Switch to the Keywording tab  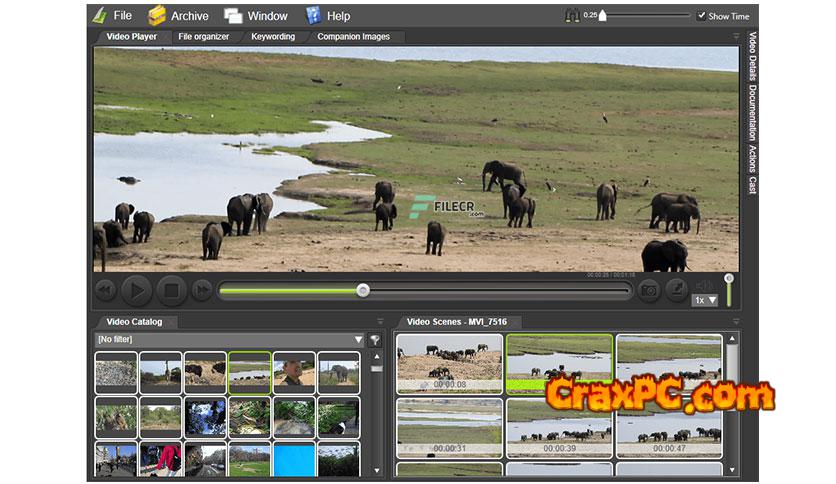(273, 37)
